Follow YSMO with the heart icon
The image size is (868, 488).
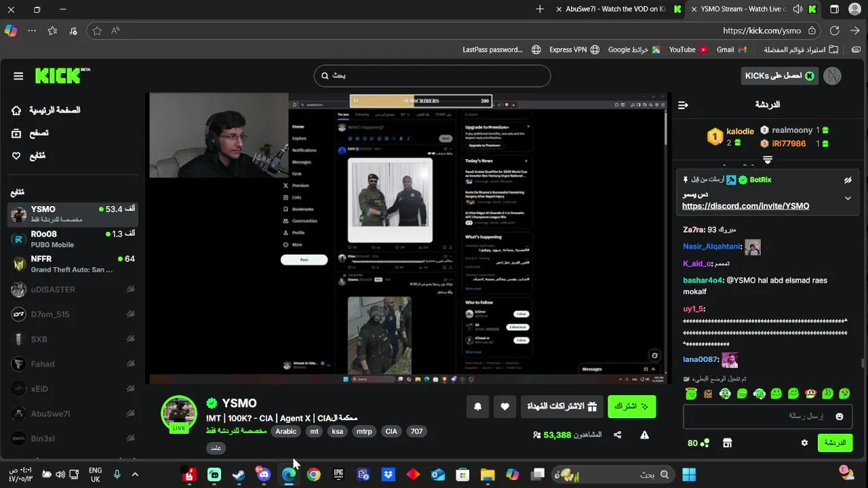[x=505, y=407]
